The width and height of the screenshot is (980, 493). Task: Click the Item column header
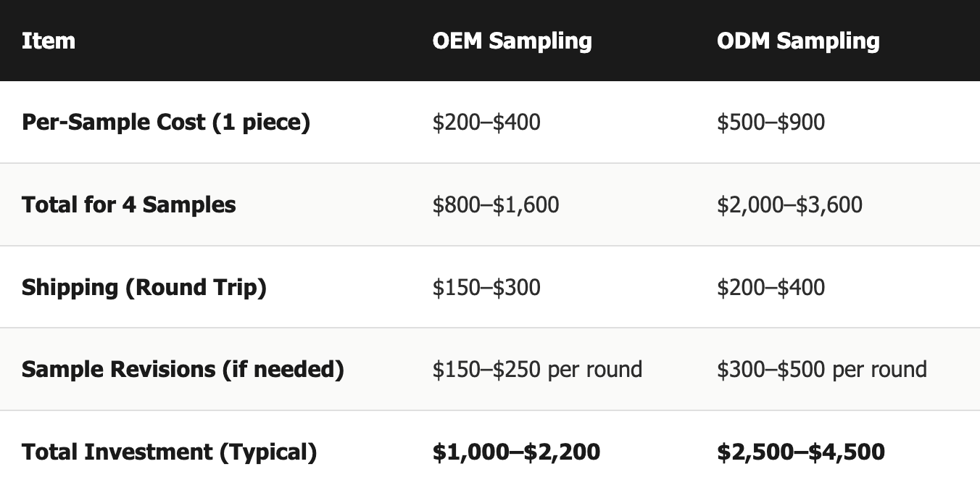48,41
